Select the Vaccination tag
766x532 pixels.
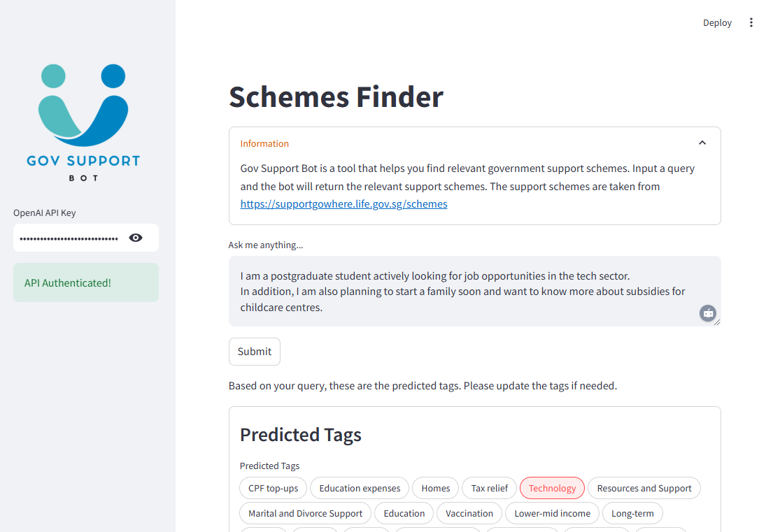469,513
